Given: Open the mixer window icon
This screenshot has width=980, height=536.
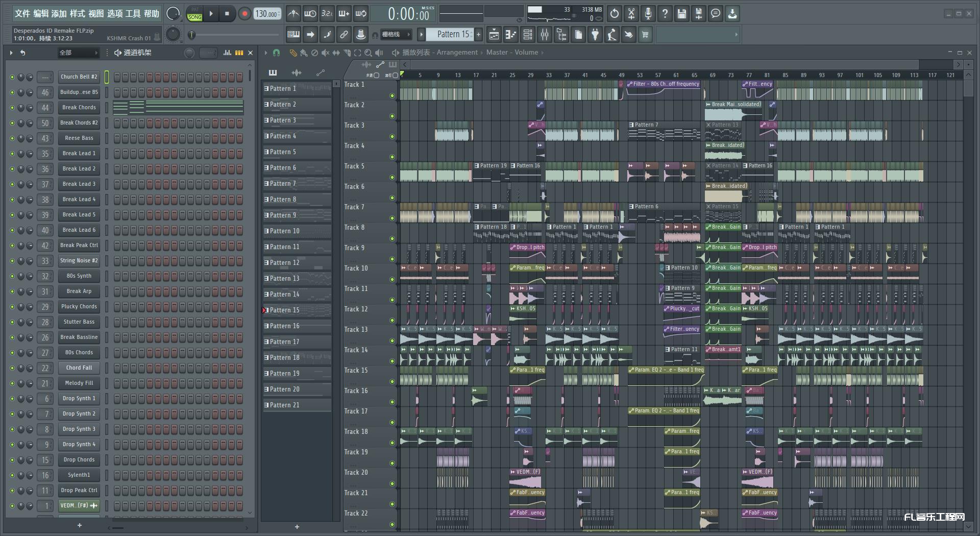Looking at the screenshot, I should 545,35.
